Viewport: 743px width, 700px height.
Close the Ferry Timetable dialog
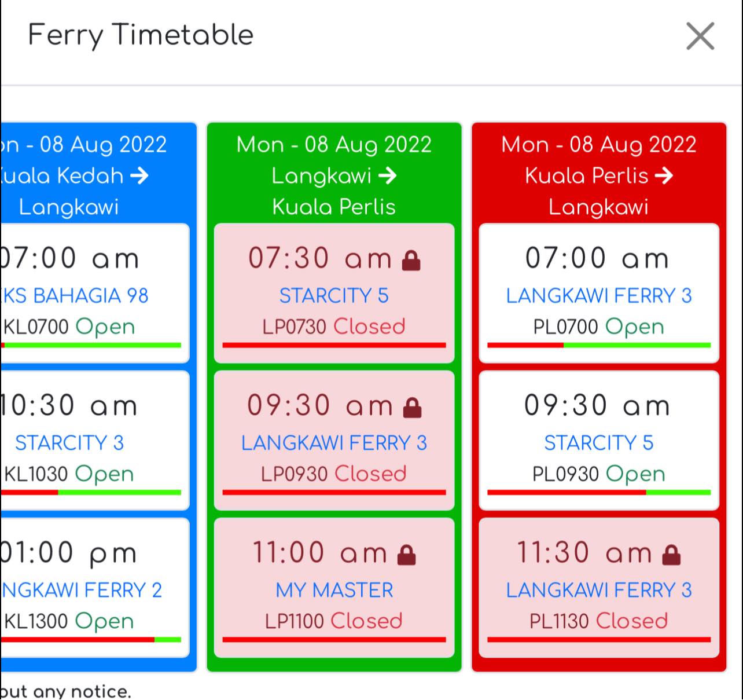pyautogui.click(x=700, y=36)
